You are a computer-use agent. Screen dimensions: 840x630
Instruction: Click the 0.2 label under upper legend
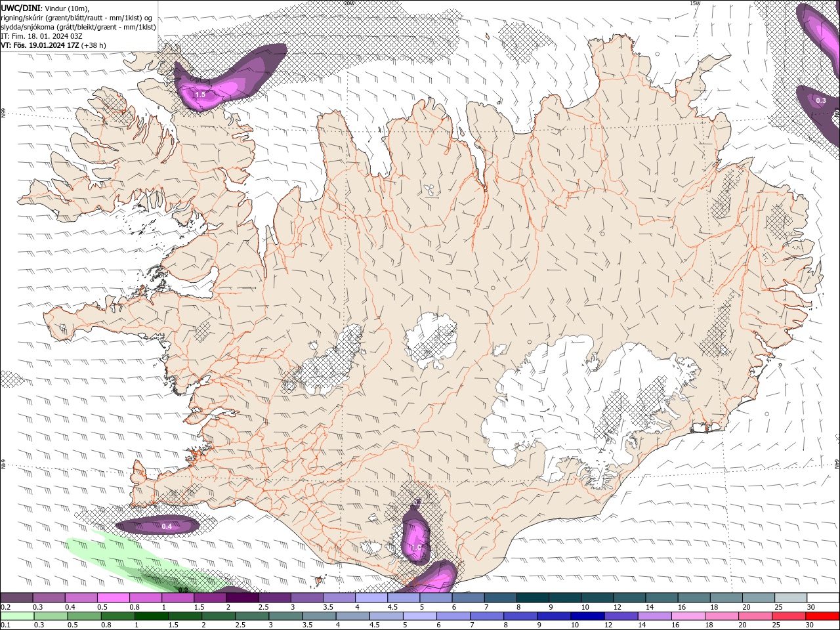pos(5,607)
